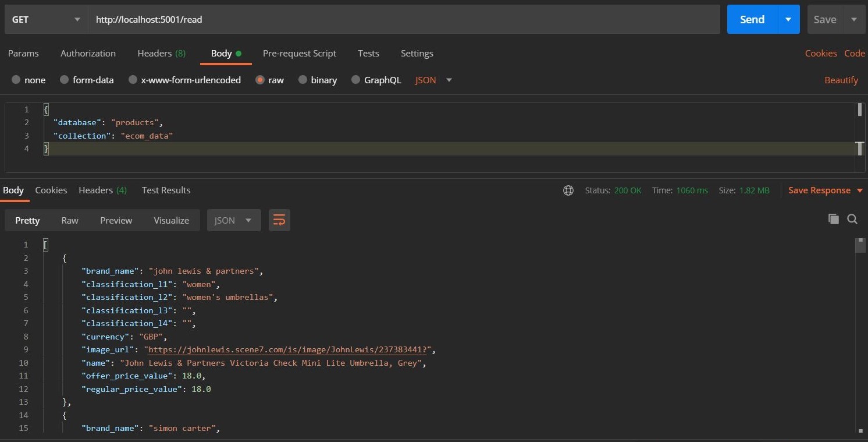
Task: Select the response Body tab
Action: (13, 190)
